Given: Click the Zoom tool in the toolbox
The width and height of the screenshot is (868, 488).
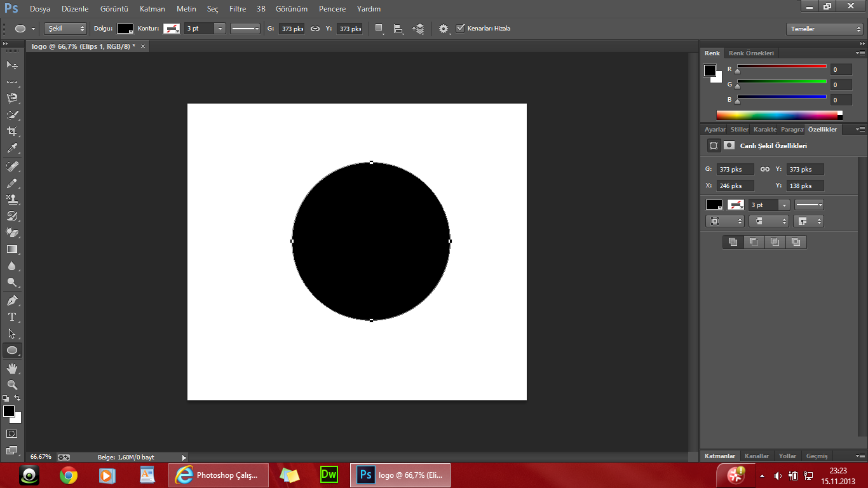Looking at the screenshot, I should 12,384.
